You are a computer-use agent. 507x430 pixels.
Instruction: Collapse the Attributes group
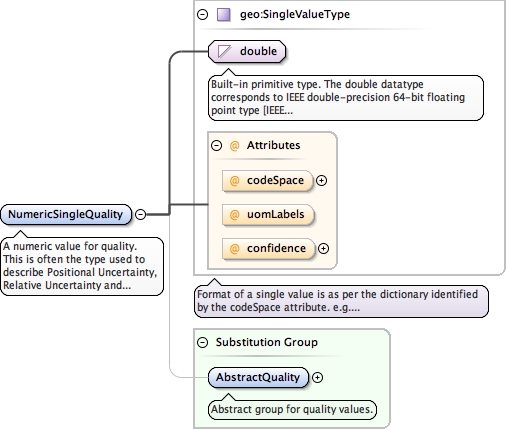point(217,146)
